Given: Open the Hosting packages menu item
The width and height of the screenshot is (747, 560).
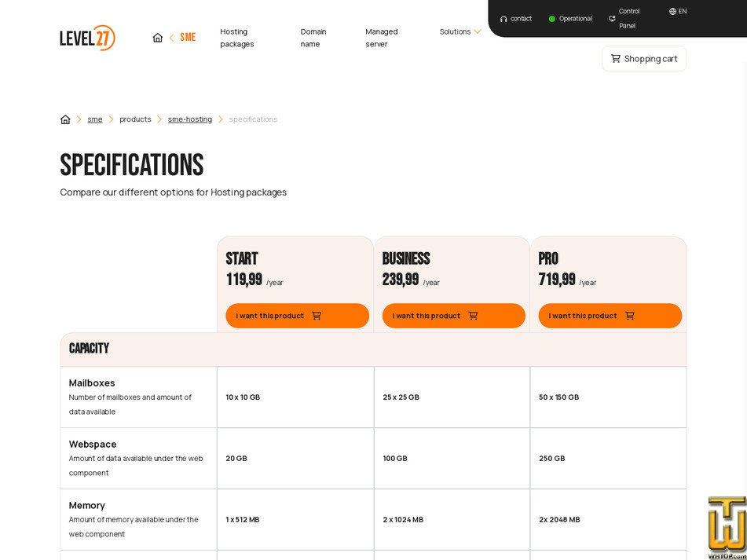Looking at the screenshot, I should (x=237, y=38).
